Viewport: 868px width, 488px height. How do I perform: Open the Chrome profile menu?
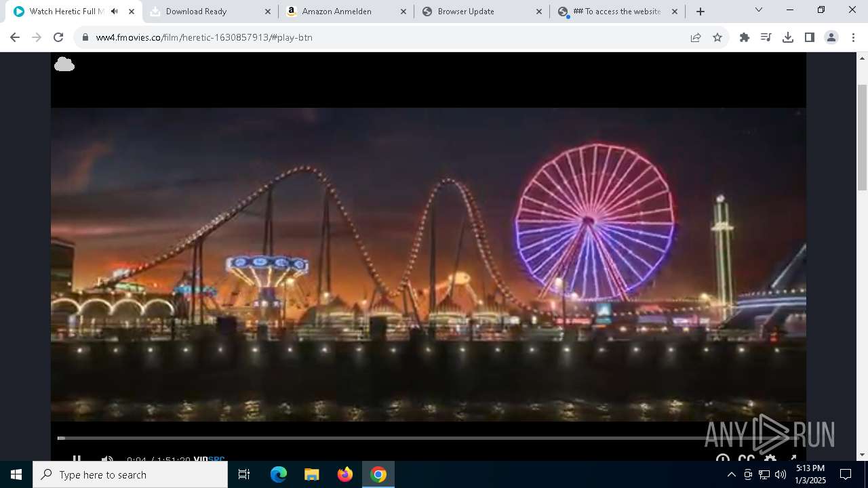tap(831, 37)
